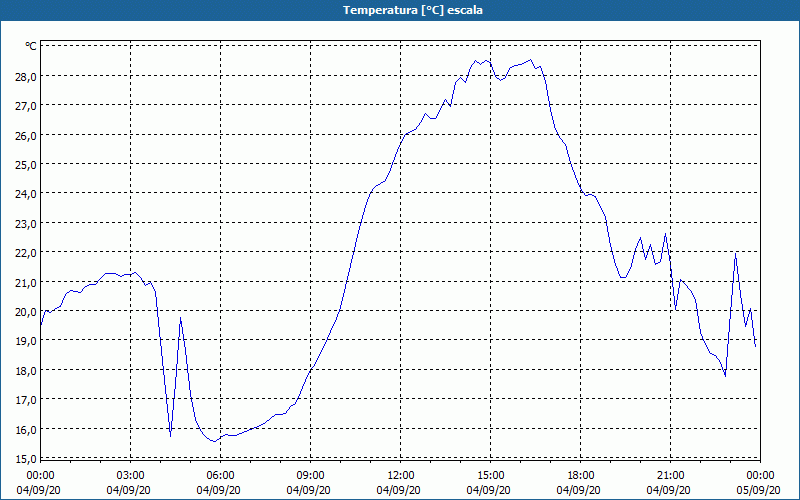Click the 26,0 y-axis label
This screenshot has width=800, height=500.
click(27, 135)
